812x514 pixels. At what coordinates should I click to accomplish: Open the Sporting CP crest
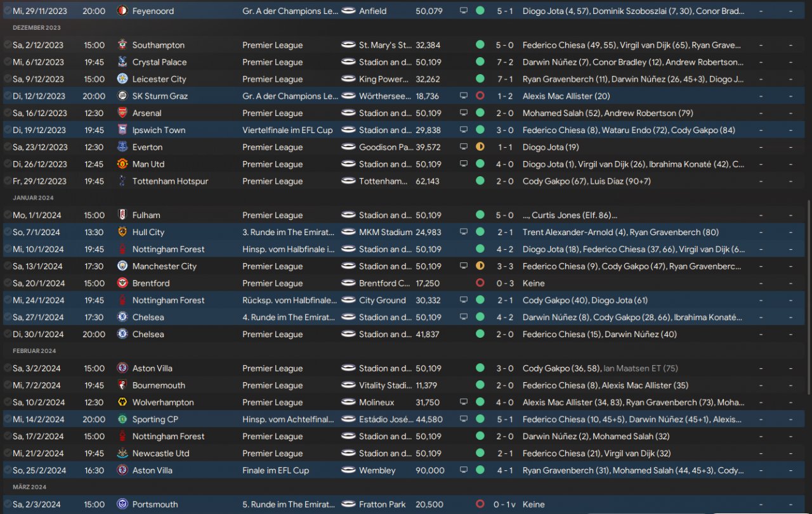(x=122, y=419)
